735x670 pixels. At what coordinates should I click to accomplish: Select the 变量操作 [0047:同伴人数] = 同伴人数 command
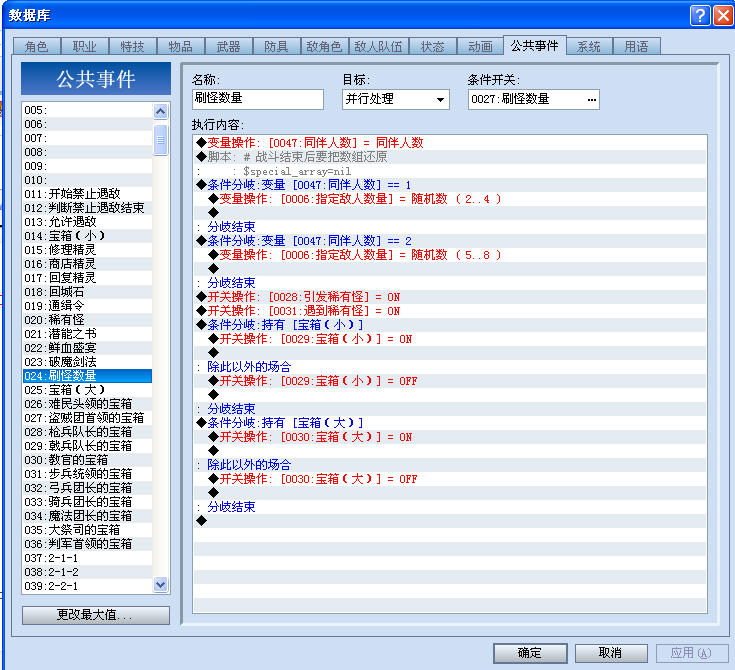[450, 143]
